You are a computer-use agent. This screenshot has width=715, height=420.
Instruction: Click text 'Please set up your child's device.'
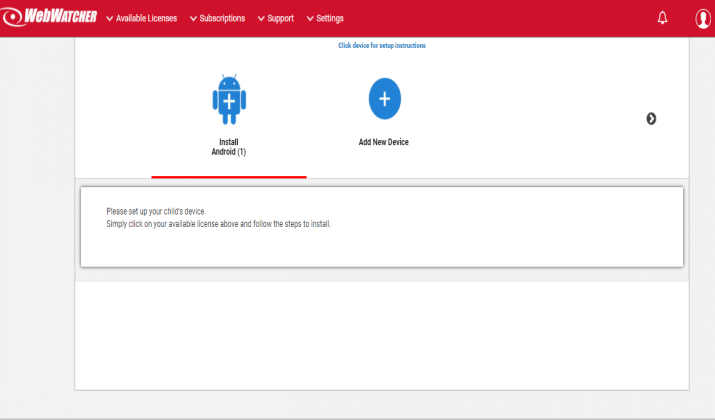(x=156, y=212)
